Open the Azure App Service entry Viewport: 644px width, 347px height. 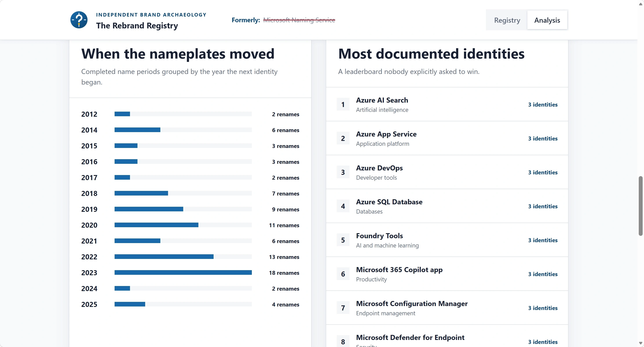[447, 138]
